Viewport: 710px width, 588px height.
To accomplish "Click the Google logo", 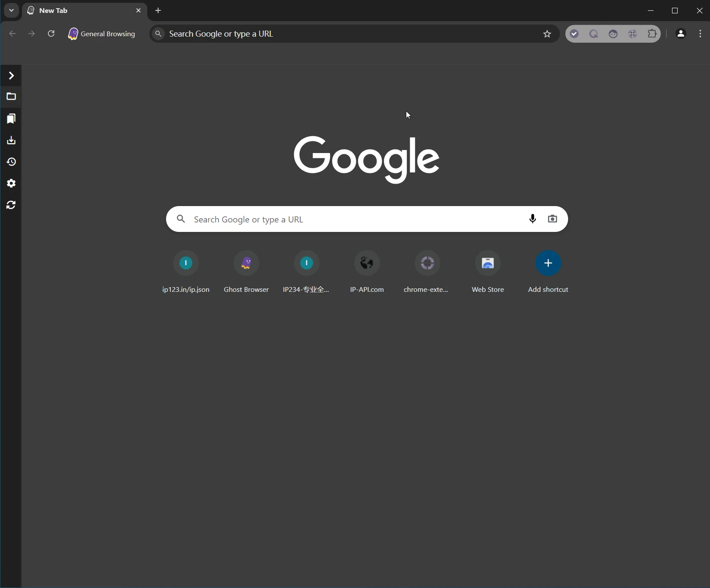I will 367,159.
